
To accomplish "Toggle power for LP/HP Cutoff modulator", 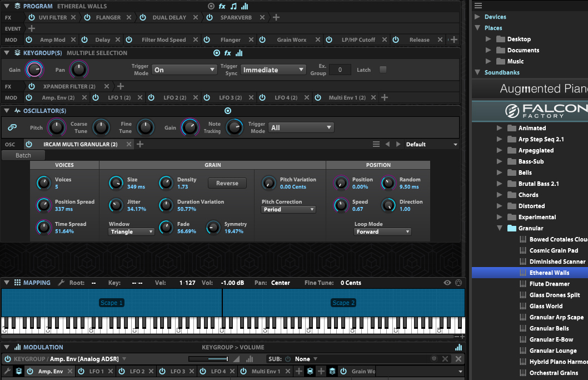I will tap(329, 40).
